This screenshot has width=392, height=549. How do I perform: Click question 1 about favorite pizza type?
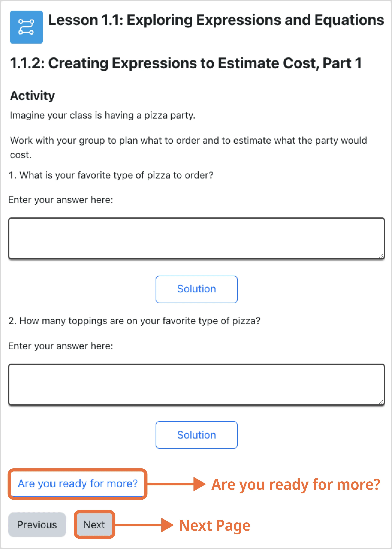click(x=111, y=175)
